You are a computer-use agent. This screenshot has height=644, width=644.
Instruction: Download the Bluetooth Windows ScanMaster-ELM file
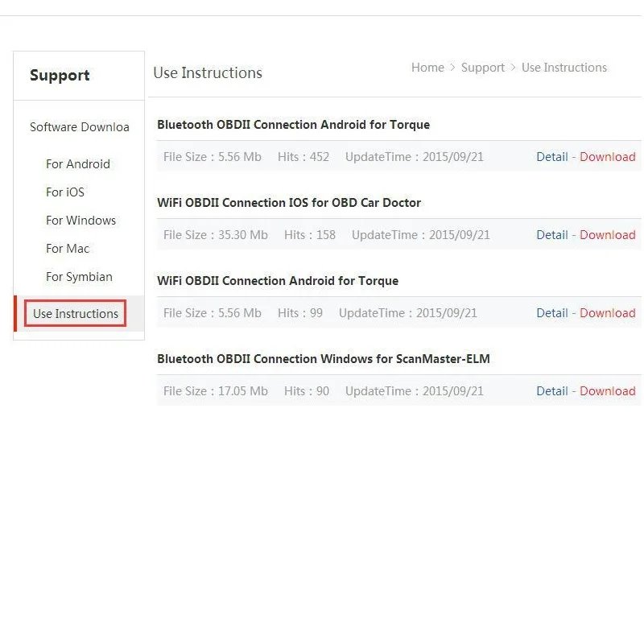coord(608,390)
